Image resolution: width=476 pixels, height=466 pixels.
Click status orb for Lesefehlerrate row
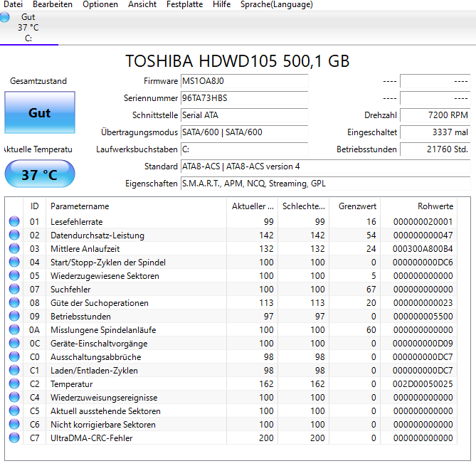[14, 221]
